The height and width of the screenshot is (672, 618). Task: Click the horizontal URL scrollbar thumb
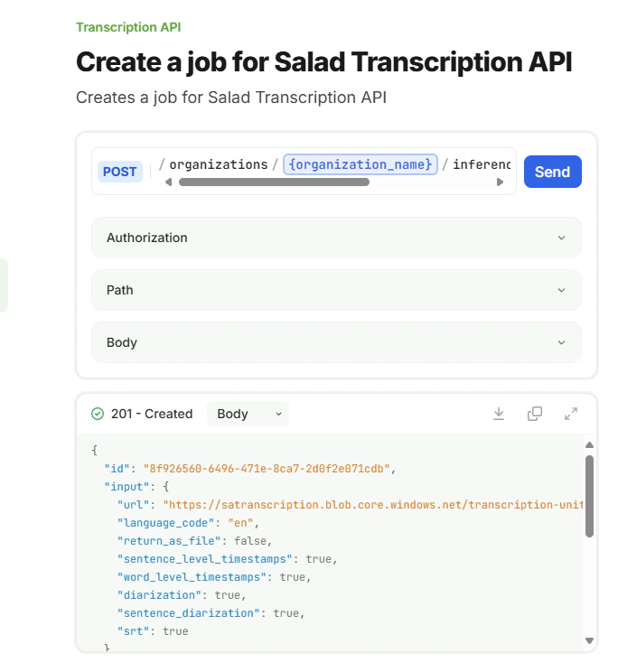point(275,182)
